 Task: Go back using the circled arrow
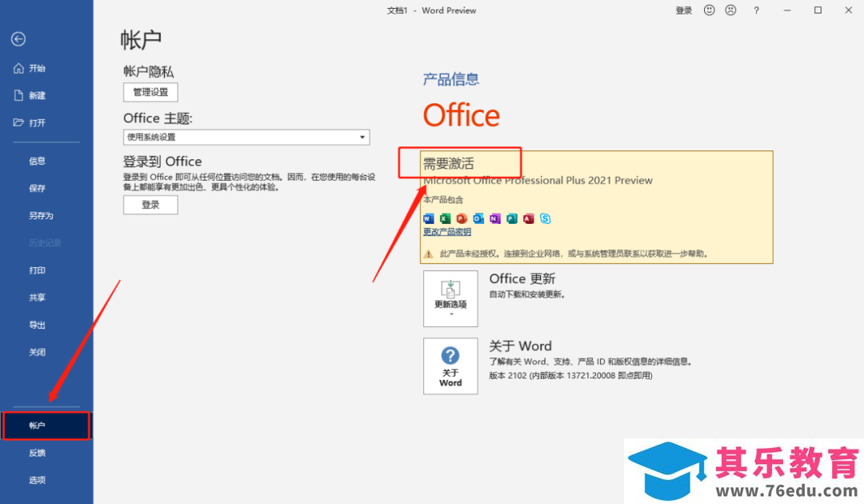click(x=18, y=39)
